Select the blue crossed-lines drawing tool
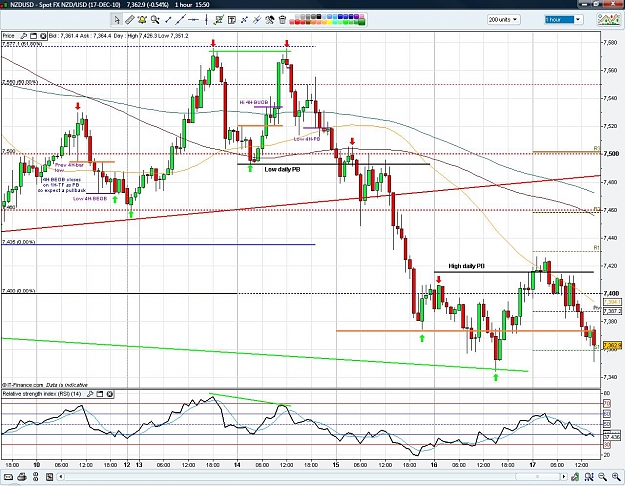The image size is (625, 486). tap(244, 20)
